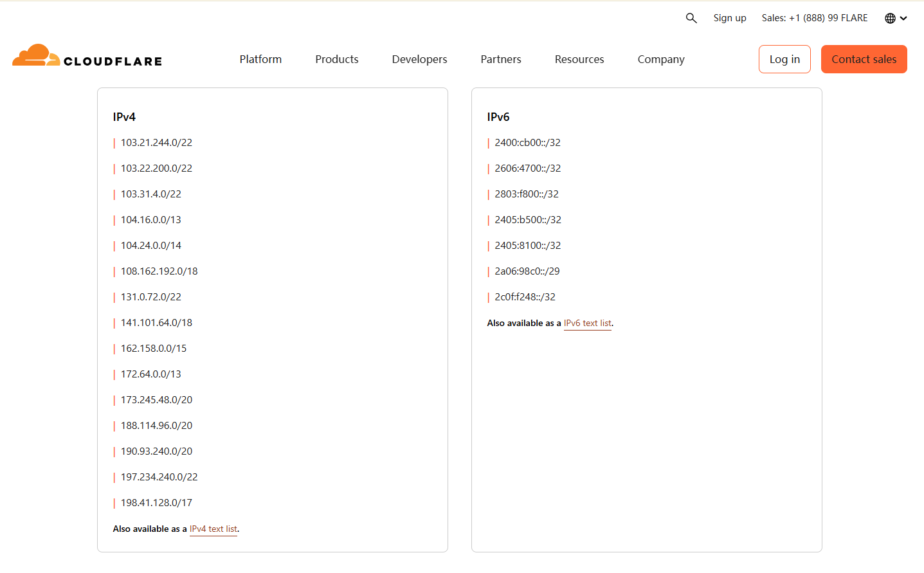The image size is (924, 573).
Task: Open the Partners menu
Action: click(500, 59)
